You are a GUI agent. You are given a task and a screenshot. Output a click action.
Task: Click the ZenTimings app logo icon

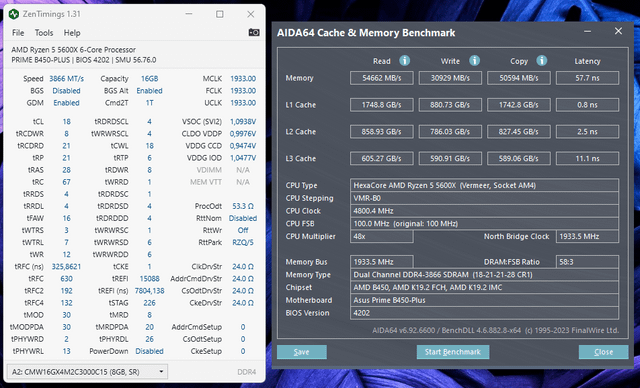[14, 14]
